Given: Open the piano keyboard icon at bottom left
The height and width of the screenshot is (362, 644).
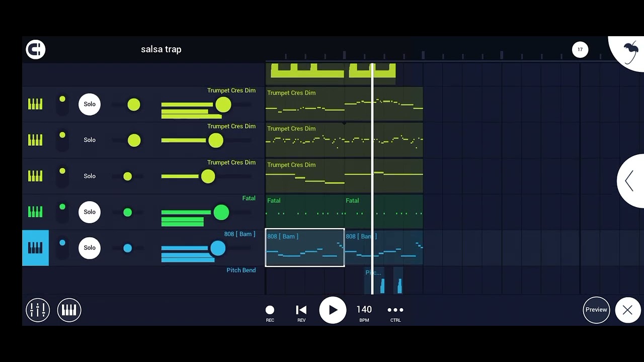Looking at the screenshot, I should click(69, 310).
